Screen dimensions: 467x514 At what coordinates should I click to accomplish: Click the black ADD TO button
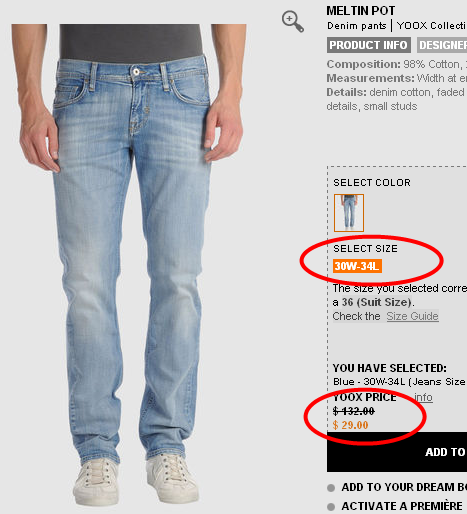coord(397,452)
